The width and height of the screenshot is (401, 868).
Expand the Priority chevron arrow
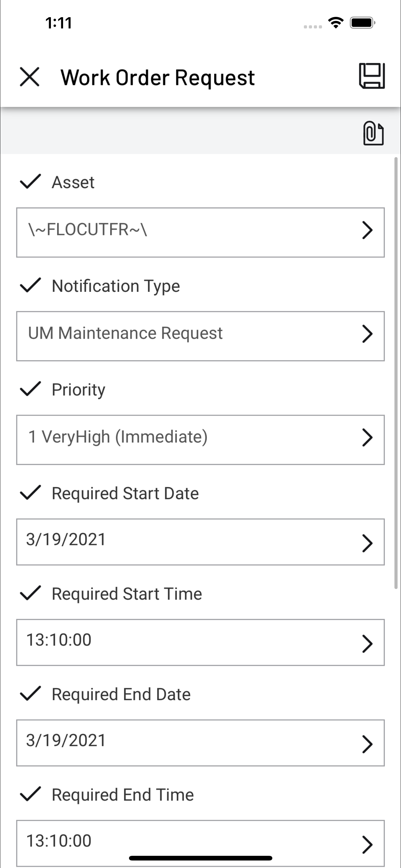click(367, 437)
